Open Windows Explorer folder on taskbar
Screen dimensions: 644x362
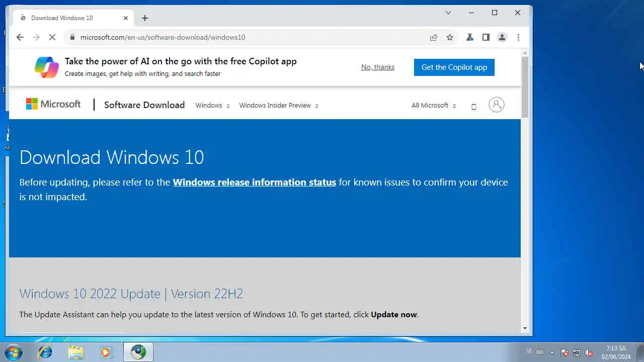[x=76, y=352]
